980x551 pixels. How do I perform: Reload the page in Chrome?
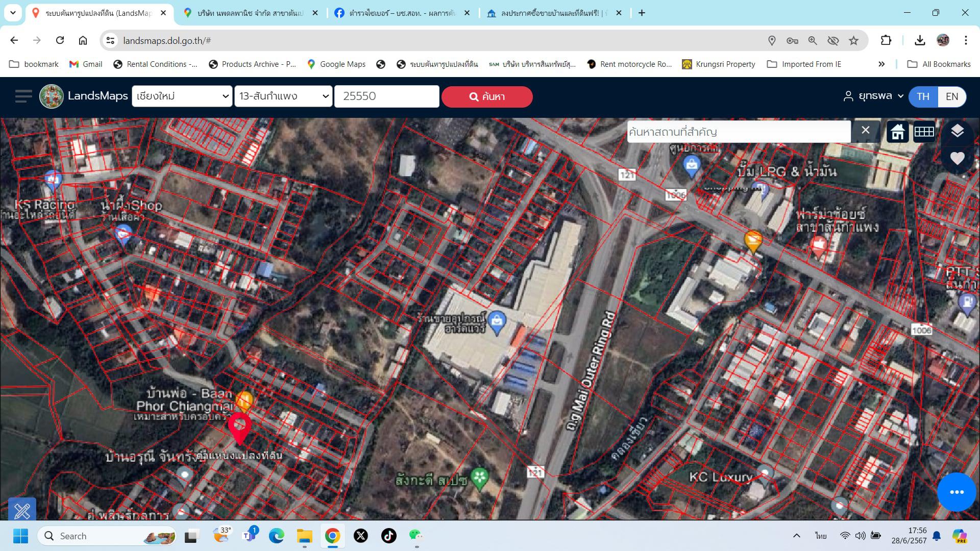60,40
